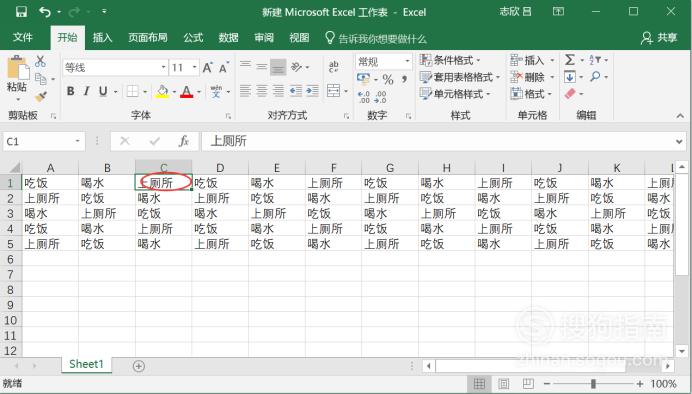Switch to Page Layout view
The height and width of the screenshot is (394, 692).
tap(504, 383)
